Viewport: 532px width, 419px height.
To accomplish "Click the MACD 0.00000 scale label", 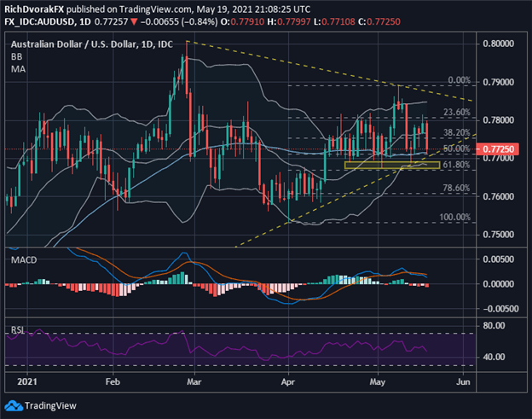I will tap(499, 284).
